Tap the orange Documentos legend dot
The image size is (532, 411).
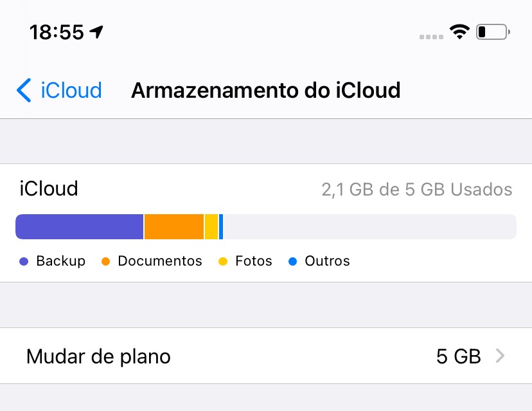106,262
